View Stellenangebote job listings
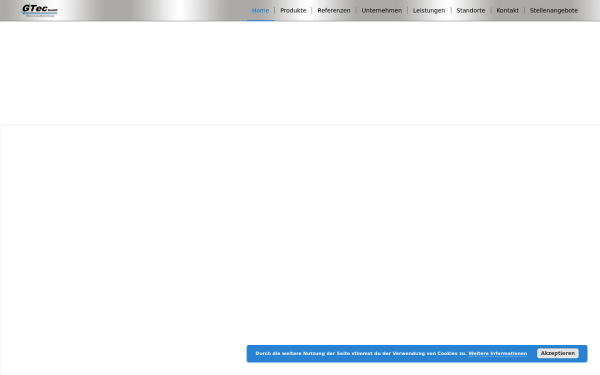 click(554, 10)
